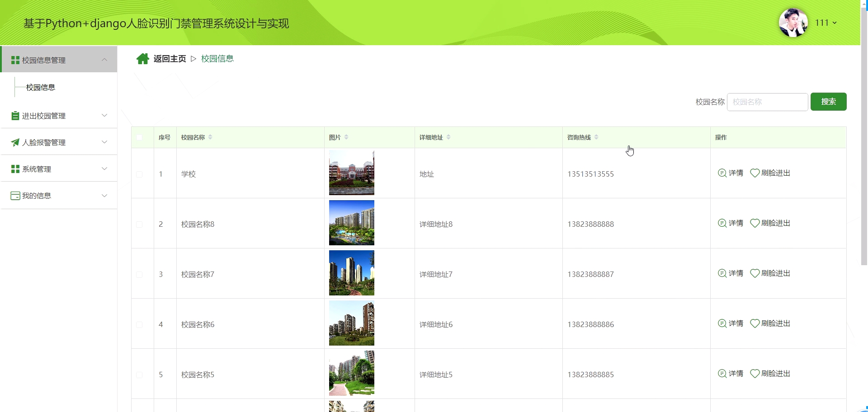Collapse the 校园信息管理 menu chevron

(104, 60)
